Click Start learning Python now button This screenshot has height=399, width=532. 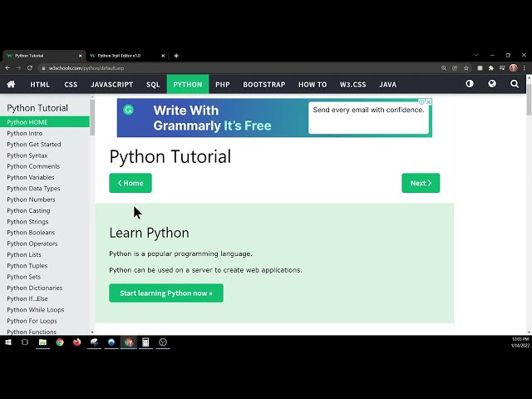tap(166, 293)
